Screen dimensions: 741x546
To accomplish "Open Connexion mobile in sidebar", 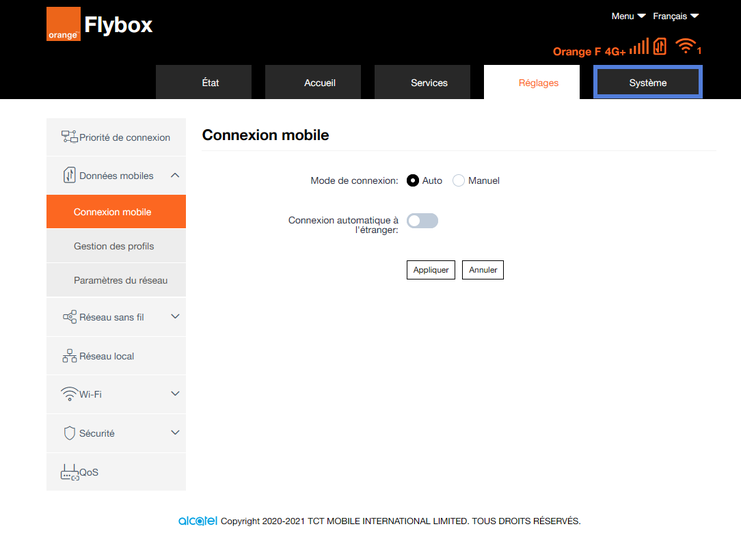I will 116,212.
